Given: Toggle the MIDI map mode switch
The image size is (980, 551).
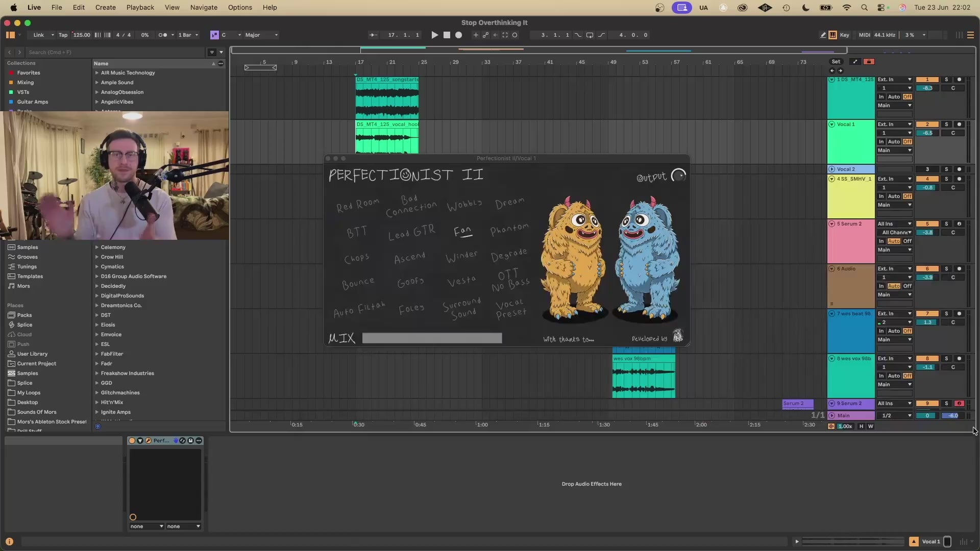Looking at the screenshot, I should coord(865,35).
